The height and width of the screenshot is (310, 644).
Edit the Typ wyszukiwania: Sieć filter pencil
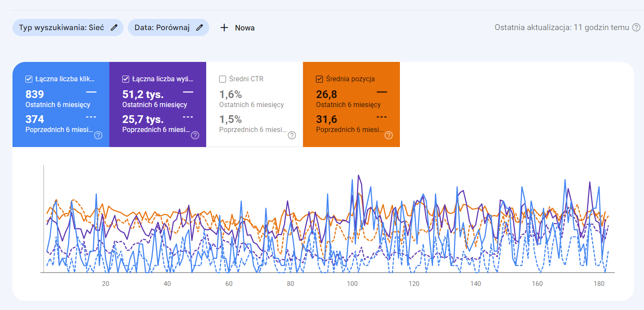click(x=114, y=28)
